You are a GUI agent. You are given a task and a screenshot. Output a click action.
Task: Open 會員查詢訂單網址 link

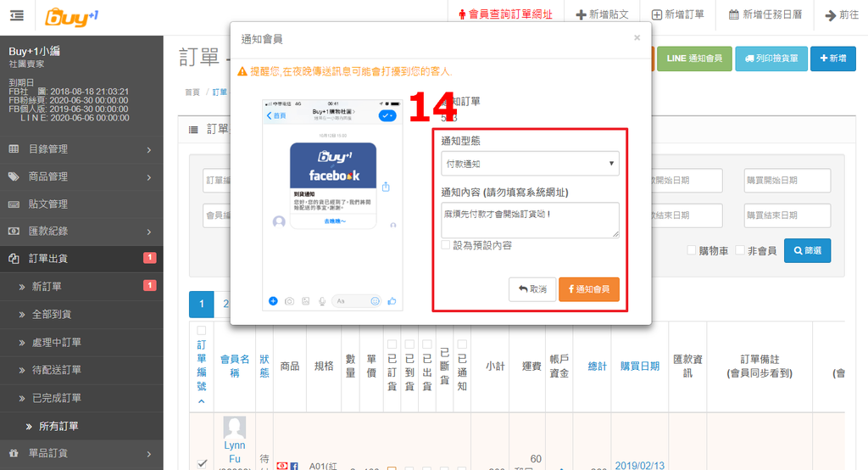(x=505, y=15)
